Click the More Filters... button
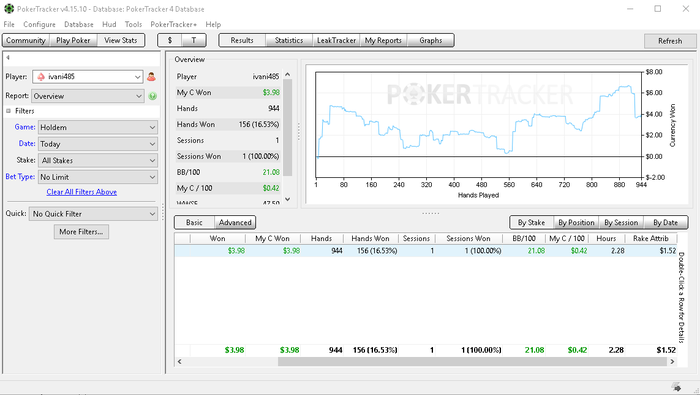700x395 pixels. coord(81,232)
